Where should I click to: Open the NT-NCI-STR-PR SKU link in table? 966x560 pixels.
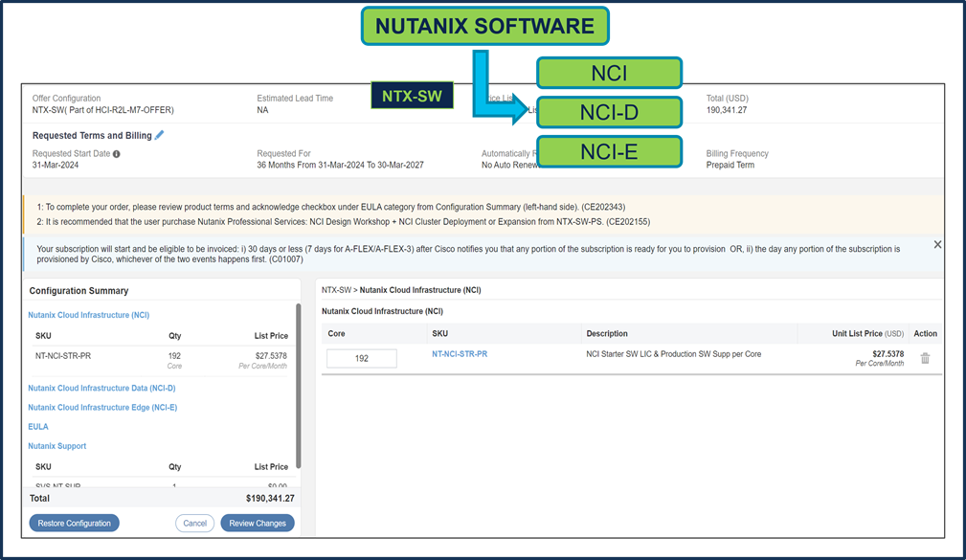460,354
